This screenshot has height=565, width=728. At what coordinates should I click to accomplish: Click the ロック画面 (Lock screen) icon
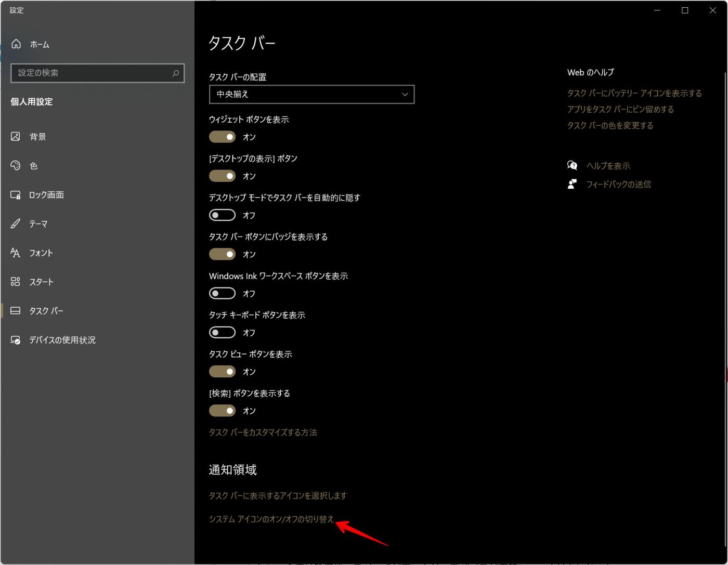tap(16, 195)
